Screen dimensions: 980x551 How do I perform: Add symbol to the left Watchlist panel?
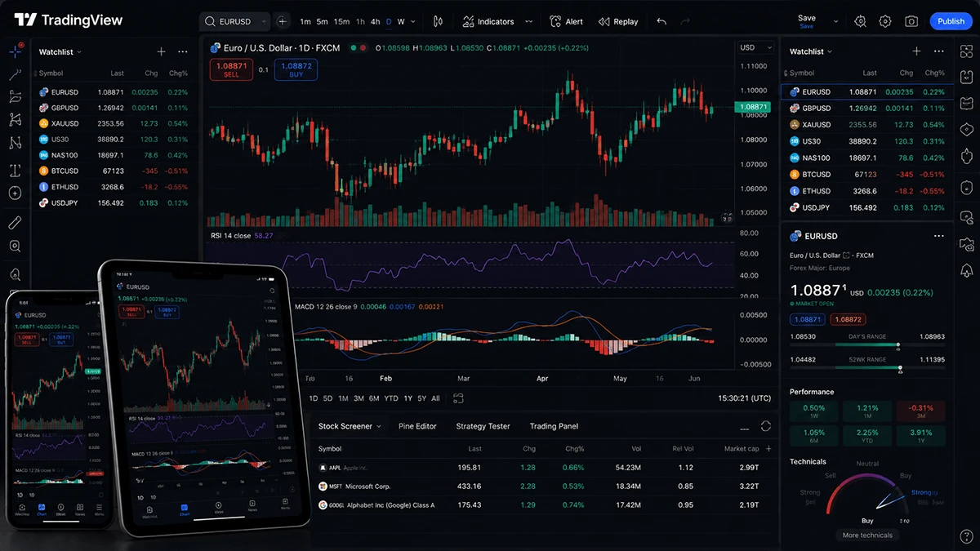click(x=161, y=51)
